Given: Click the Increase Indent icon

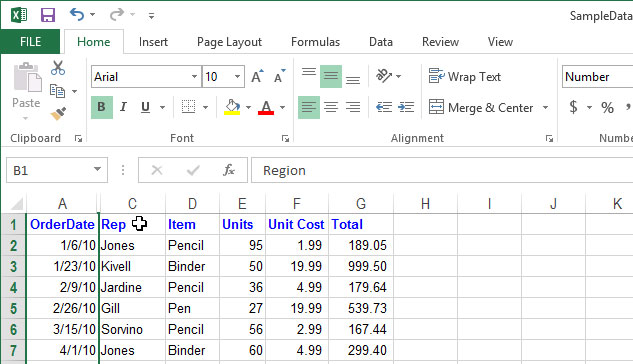Looking at the screenshot, I should (406, 107).
